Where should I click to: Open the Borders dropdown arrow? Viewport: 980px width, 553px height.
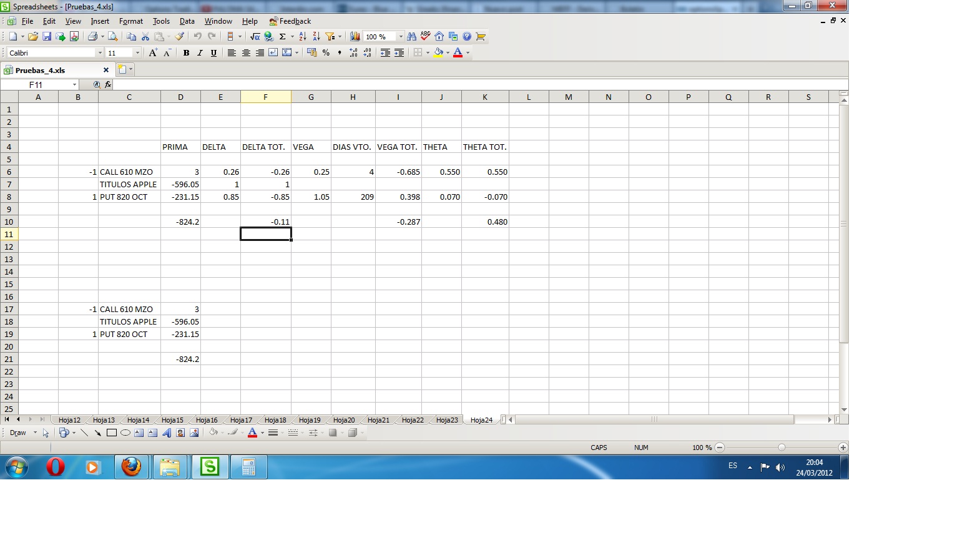tap(428, 53)
